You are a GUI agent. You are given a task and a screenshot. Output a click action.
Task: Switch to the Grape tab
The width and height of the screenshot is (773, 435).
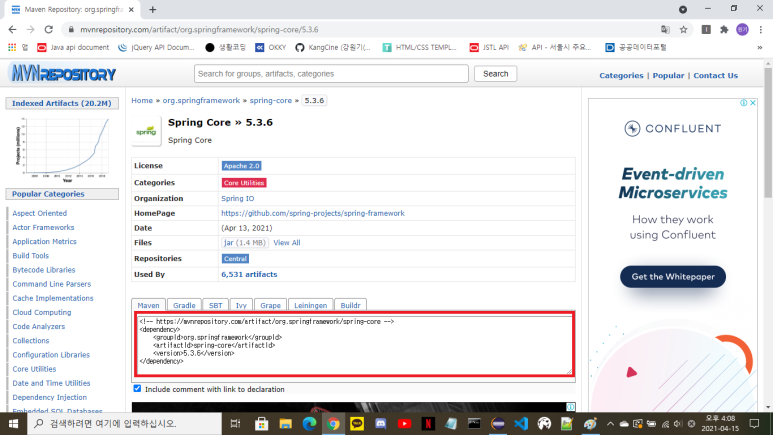(x=270, y=305)
